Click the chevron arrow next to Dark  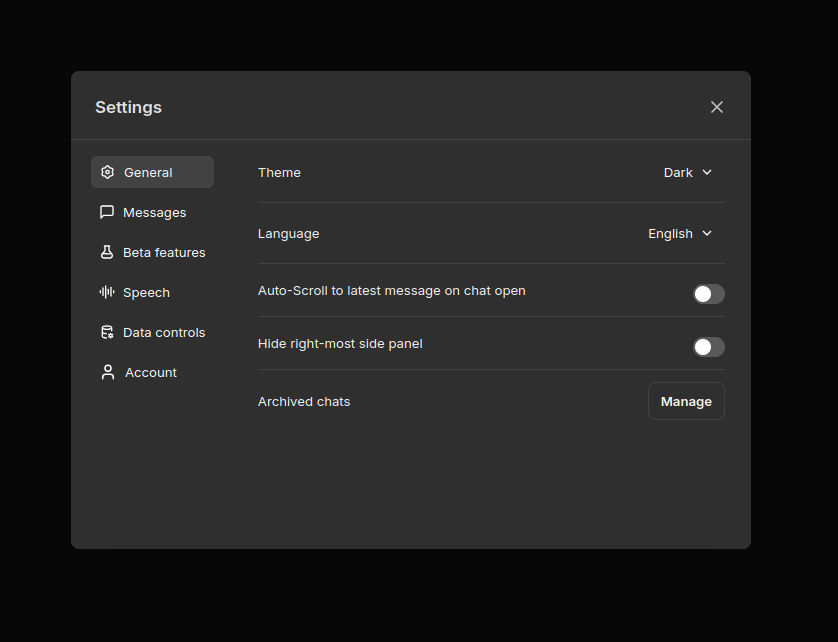pos(707,172)
